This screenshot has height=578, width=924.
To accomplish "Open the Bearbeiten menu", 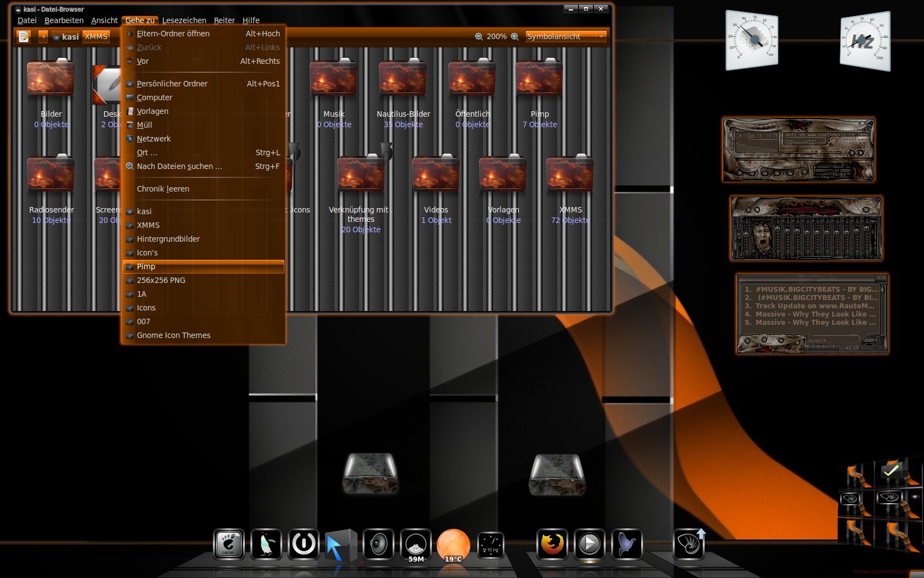I will tap(64, 20).
